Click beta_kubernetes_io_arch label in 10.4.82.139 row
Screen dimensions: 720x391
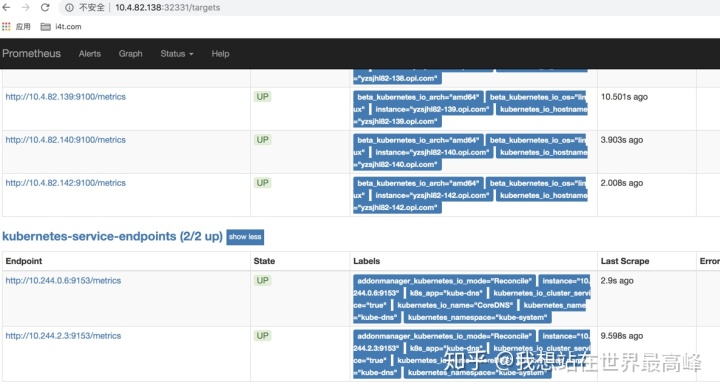(x=418, y=97)
